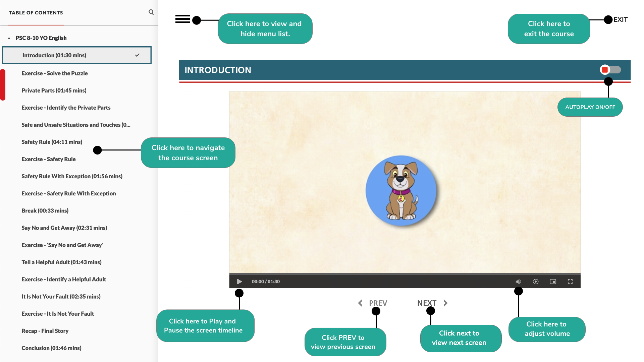This screenshot has width=644, height=362.
Task: Click the previous arrow chevron
Action: pos(360,303)
